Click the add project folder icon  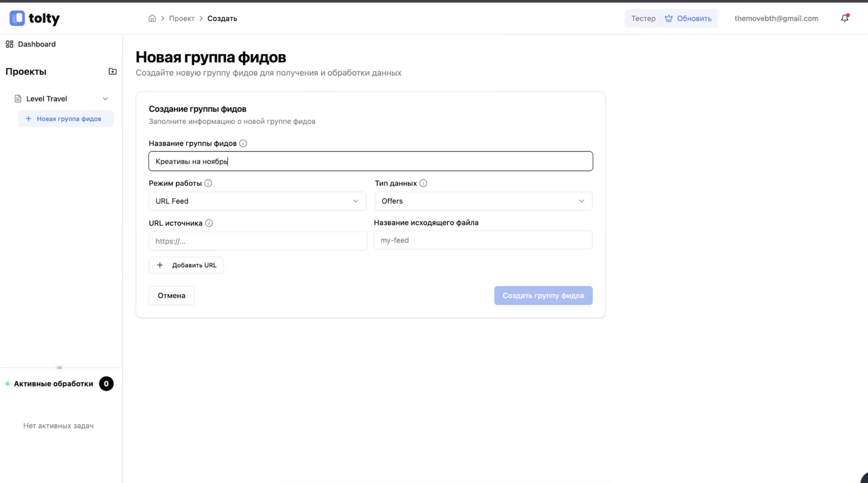tap(113, 71)
